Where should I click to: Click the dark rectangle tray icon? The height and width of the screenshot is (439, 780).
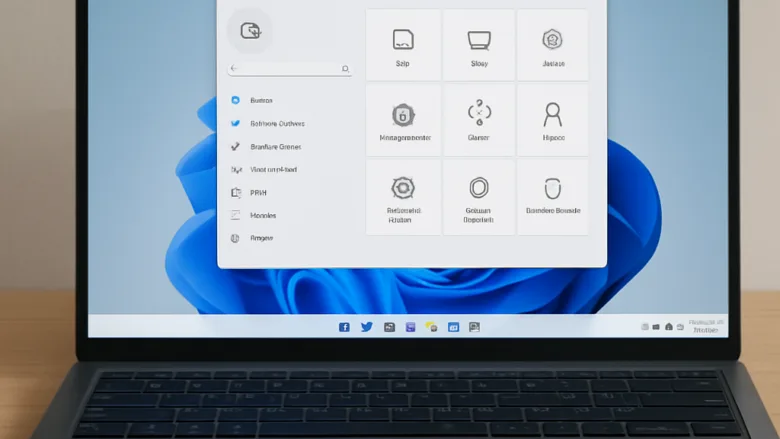(656, 327)
